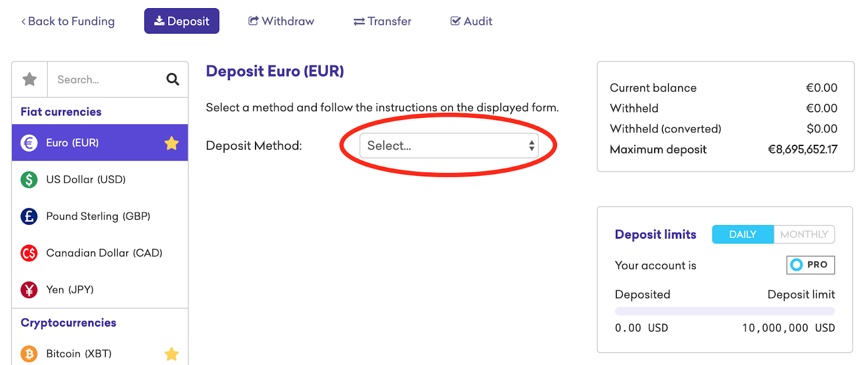This screenshot has height=365, width=868.
Task: Click the green US Dollar icon
Action: coord(29,180)
